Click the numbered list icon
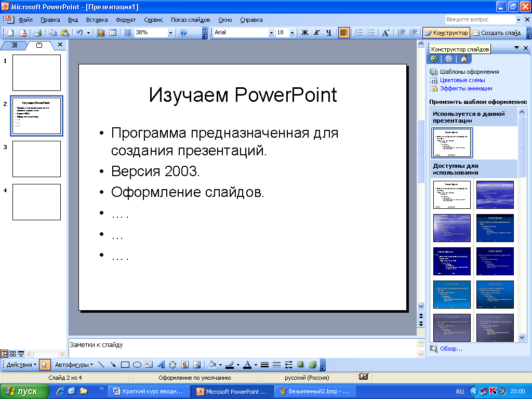Screen dimensions: 532x399 (359, 33)
